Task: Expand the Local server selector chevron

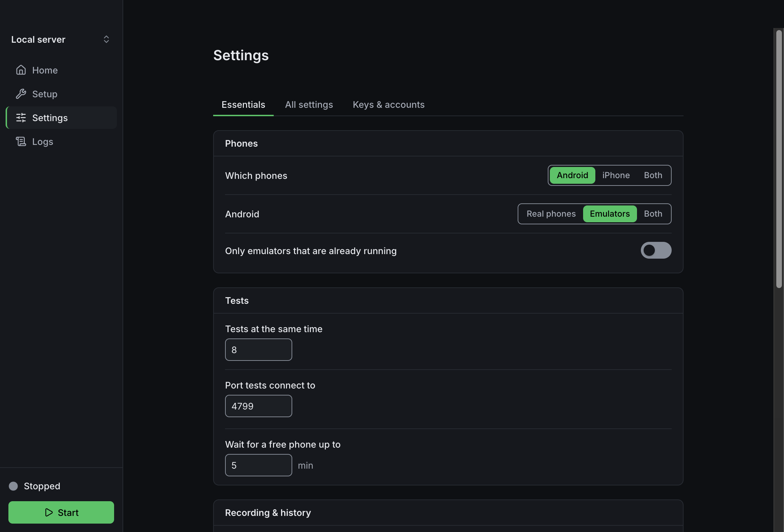Action: [106, 39]
